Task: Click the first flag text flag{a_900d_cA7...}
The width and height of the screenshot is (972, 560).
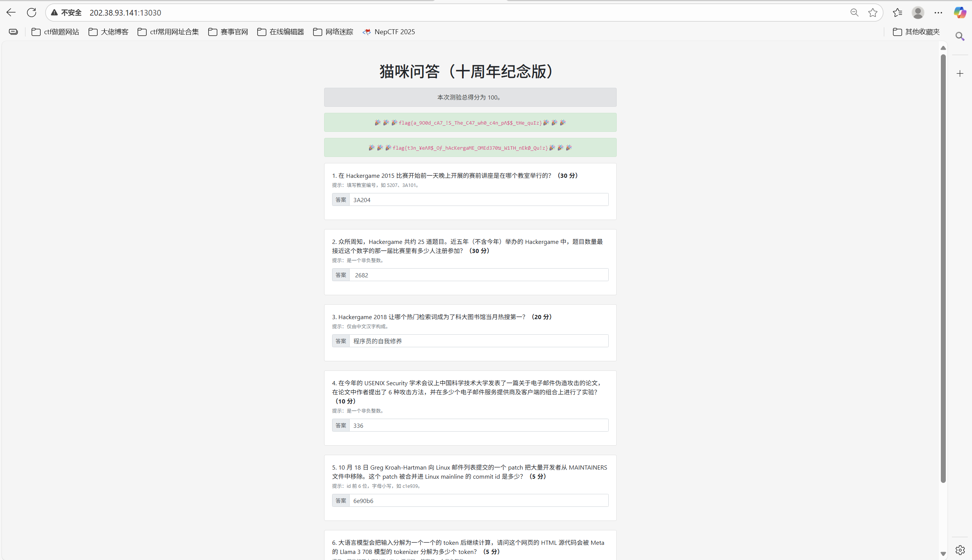Action: pos(470,123)
